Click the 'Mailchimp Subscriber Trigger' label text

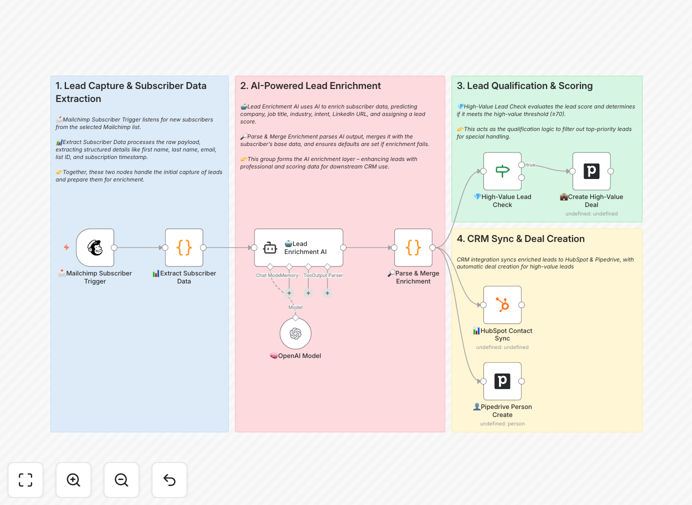(x=95, y=277)
